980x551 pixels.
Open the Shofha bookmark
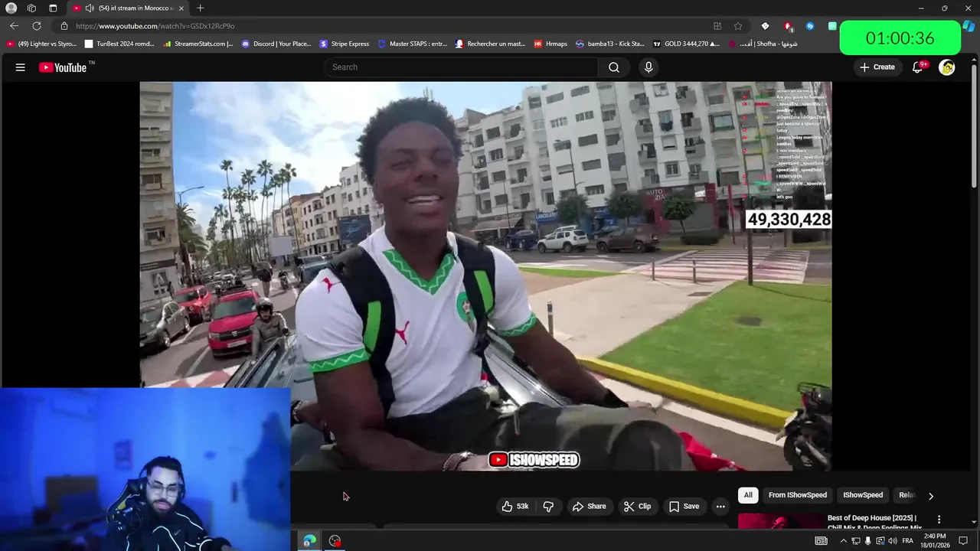click(764, 44)
